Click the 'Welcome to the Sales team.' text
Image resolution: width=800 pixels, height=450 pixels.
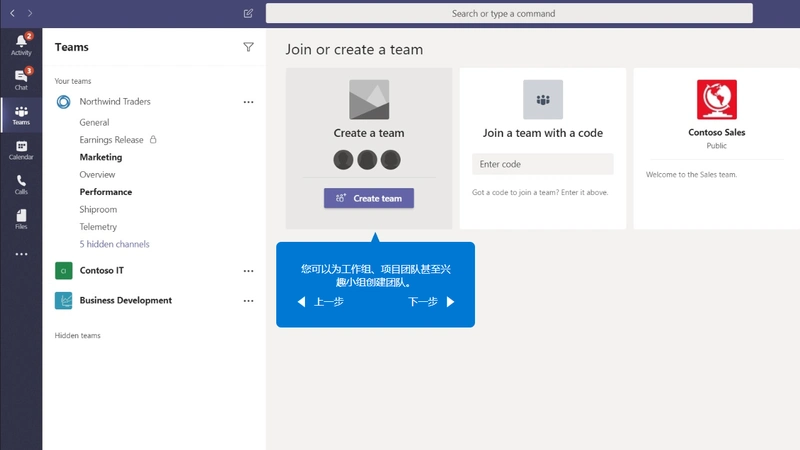coord(691,174)
